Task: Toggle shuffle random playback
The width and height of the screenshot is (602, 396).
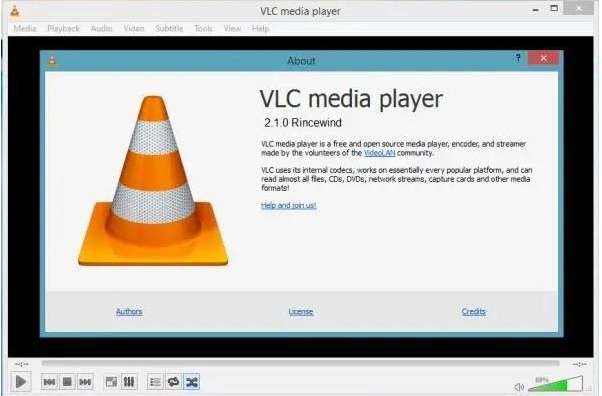Action: (x=192, y=382)
